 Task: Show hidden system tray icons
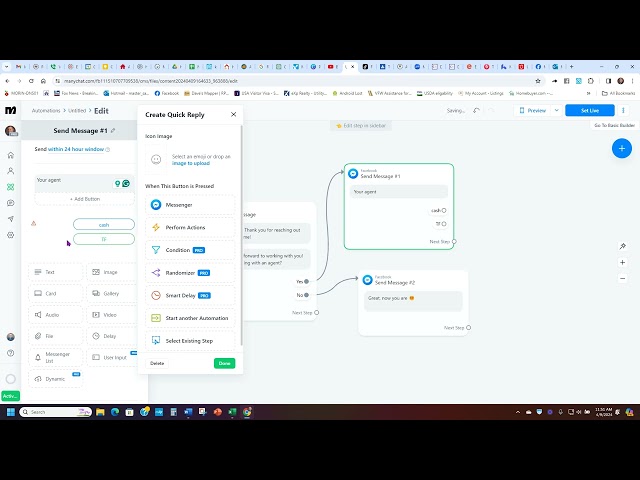tap(518, 412)
